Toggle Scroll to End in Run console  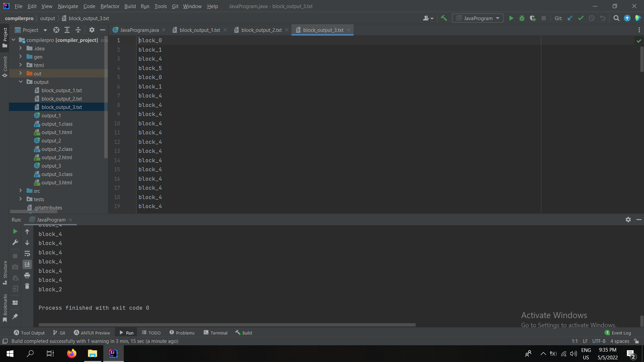tap(27, 264)
